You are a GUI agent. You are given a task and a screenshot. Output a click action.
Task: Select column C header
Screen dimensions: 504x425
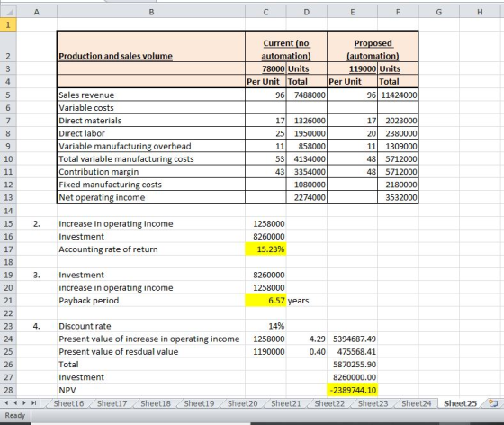point(265,13)
